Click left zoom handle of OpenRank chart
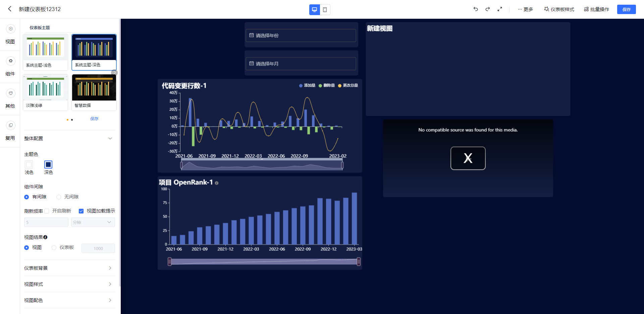The image size is (644, 314). coord(170,262)
